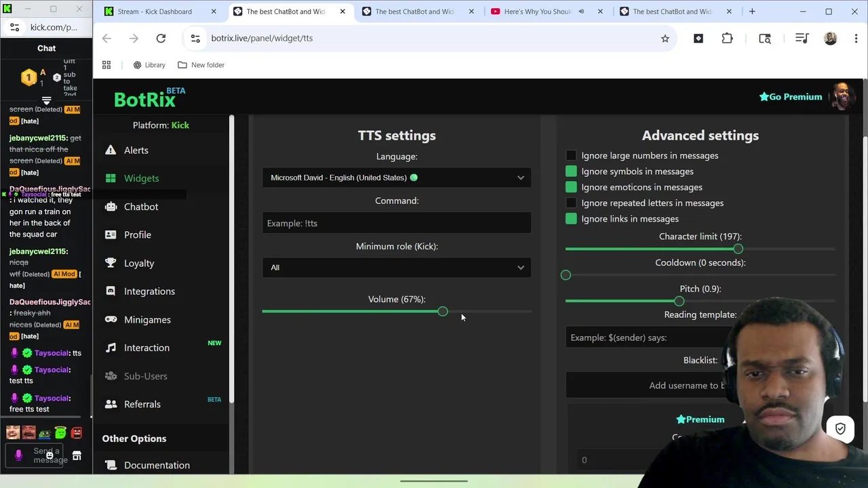Open the browser extensions puzzle icon
This screenshot has height=488, width=868.
point(727,39)
